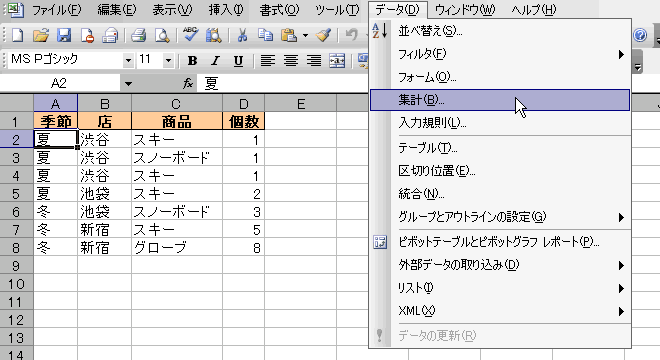Image resolution: width=660 pixels, height=360 pixels.
Task: Click the Copy icon
Action: 265,35
